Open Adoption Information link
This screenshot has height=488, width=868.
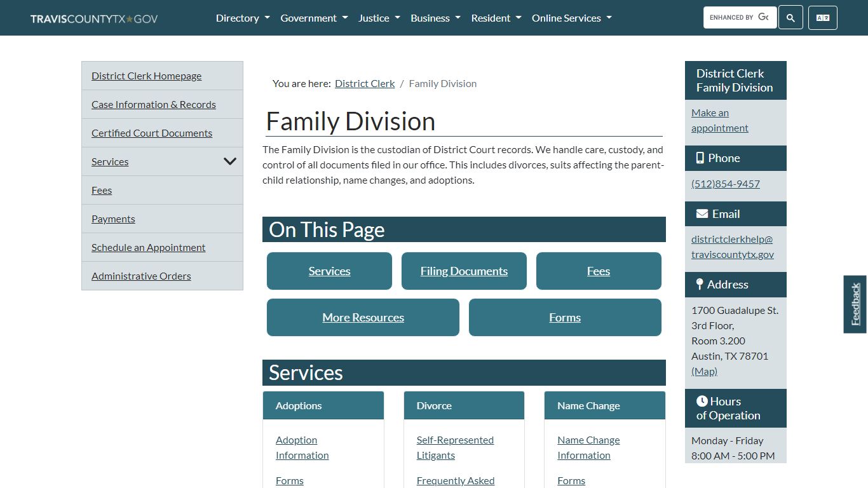302,447
